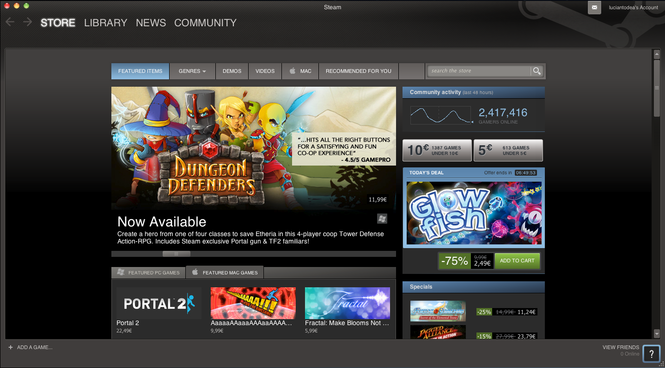This screenshot has height=368, width=665.
Task: Select Featured Mac Games tab
Action: coord(225,272)
